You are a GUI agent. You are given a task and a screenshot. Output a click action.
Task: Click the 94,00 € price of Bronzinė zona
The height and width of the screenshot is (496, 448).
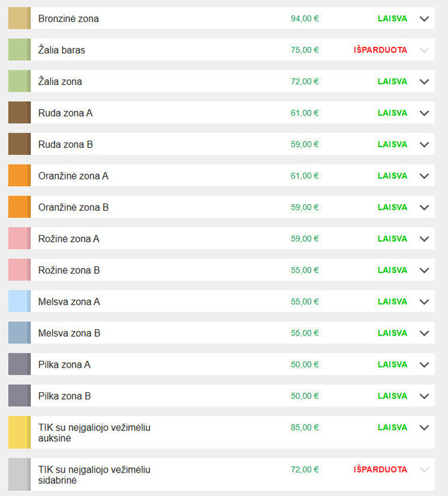304,19
